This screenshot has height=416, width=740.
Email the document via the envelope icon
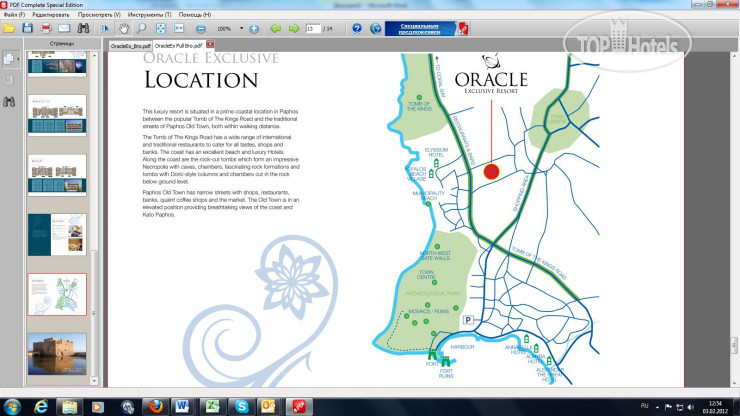(64, 28)
